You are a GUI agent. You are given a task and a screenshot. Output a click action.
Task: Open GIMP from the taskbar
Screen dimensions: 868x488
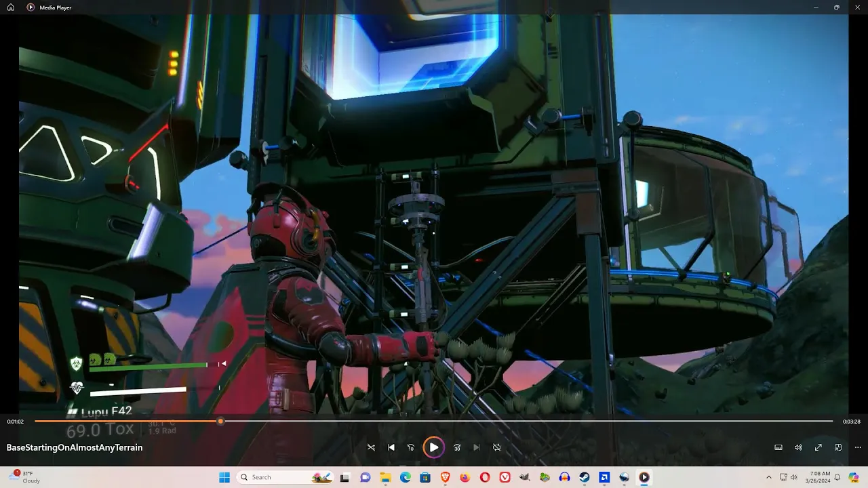click(x=524, y=477)
